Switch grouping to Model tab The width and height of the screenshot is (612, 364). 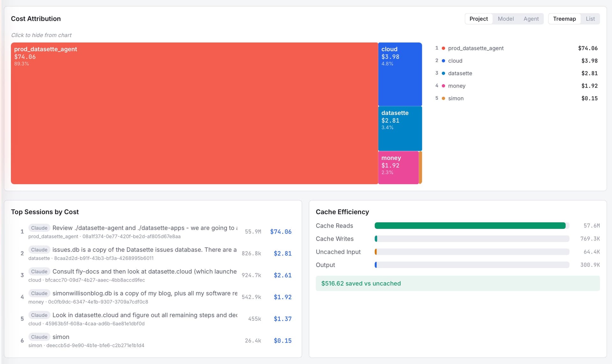[x=506, y=19]
